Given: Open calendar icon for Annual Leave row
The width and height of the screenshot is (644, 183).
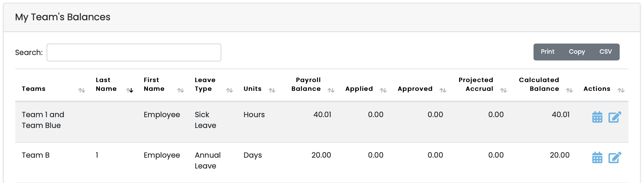Looking at the screenshot, I should click(597, 158).
